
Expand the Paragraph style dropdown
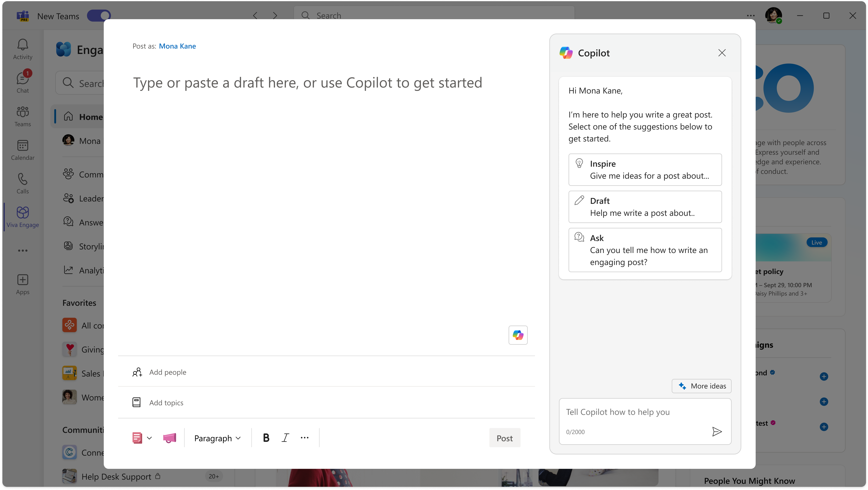coord(217,437)
